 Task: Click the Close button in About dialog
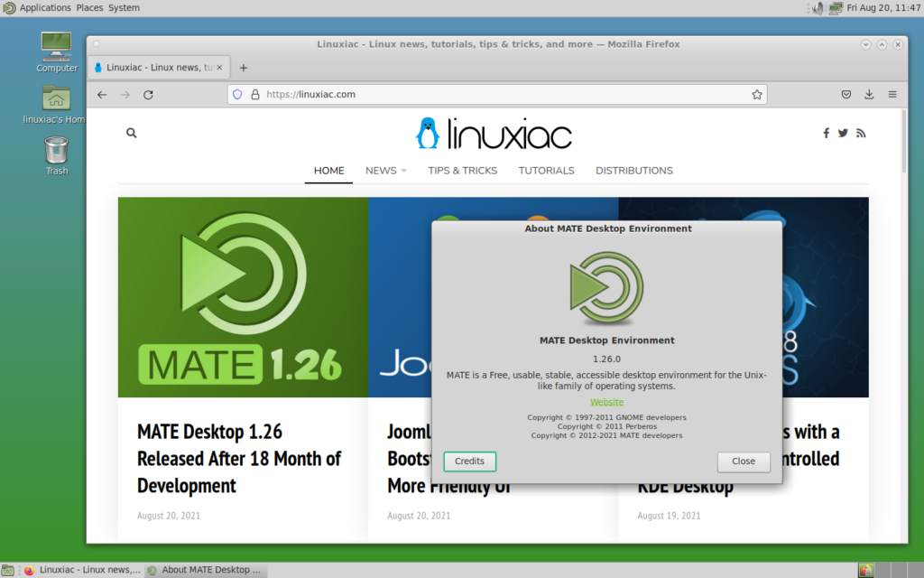coord(744,461)
